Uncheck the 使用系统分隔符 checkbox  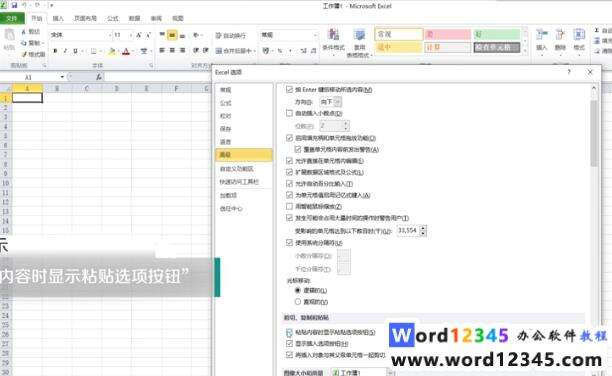(x=289, y=242)
